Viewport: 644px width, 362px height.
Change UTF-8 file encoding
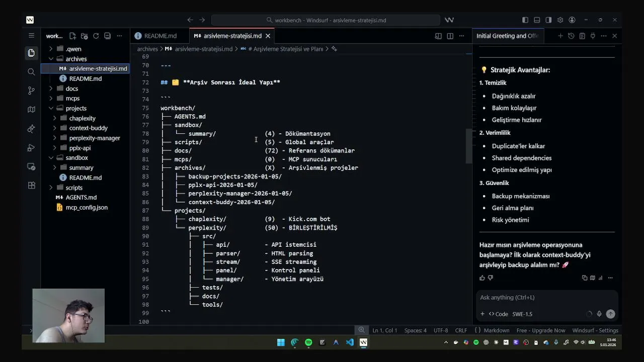[x=440, y=330]
